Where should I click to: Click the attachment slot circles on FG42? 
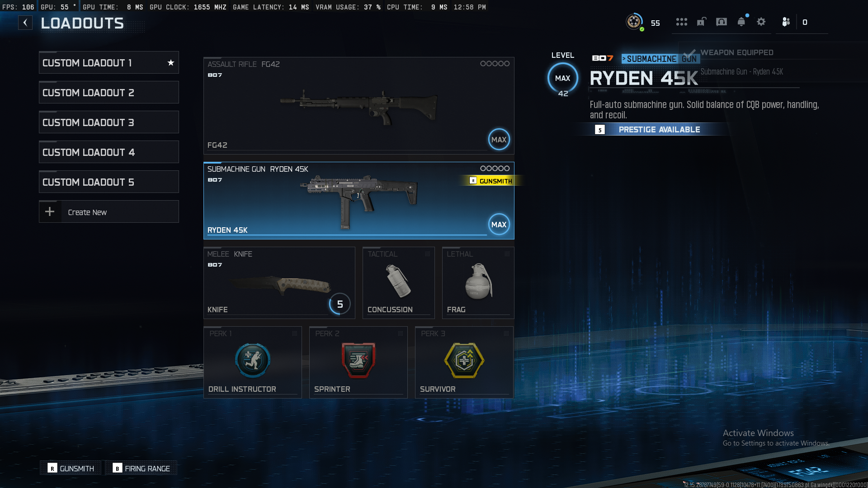pos(495,64)
